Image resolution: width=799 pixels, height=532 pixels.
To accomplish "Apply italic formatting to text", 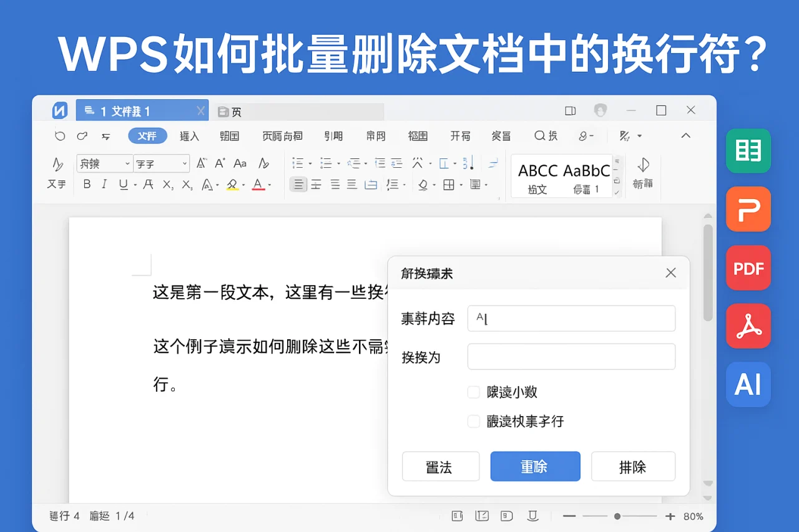I will (x=104, y=184).
